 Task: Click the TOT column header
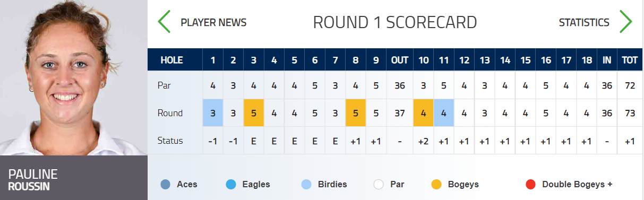click(630, 60)
